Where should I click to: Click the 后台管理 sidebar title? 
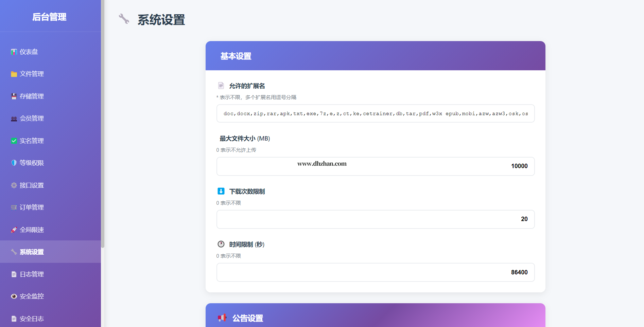[x=50, y=17]
